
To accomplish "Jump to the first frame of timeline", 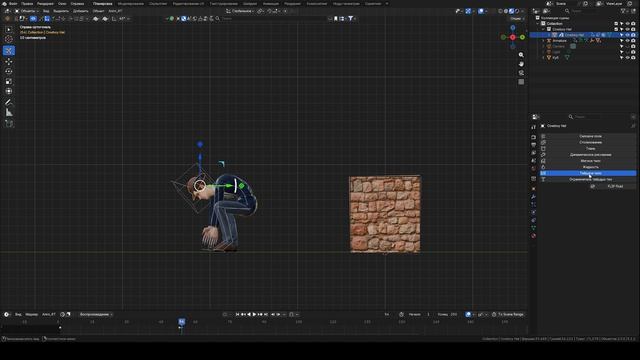I will click(x=238, y=314).
